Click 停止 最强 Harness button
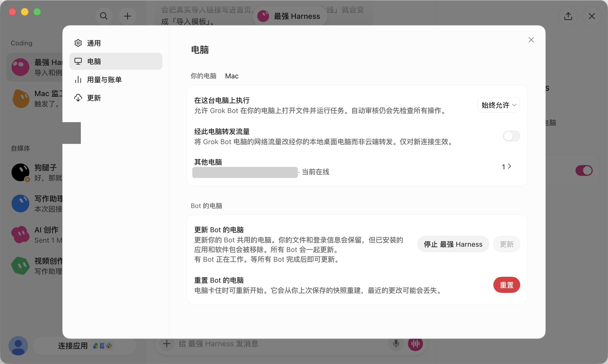 (x=453, y=244)
